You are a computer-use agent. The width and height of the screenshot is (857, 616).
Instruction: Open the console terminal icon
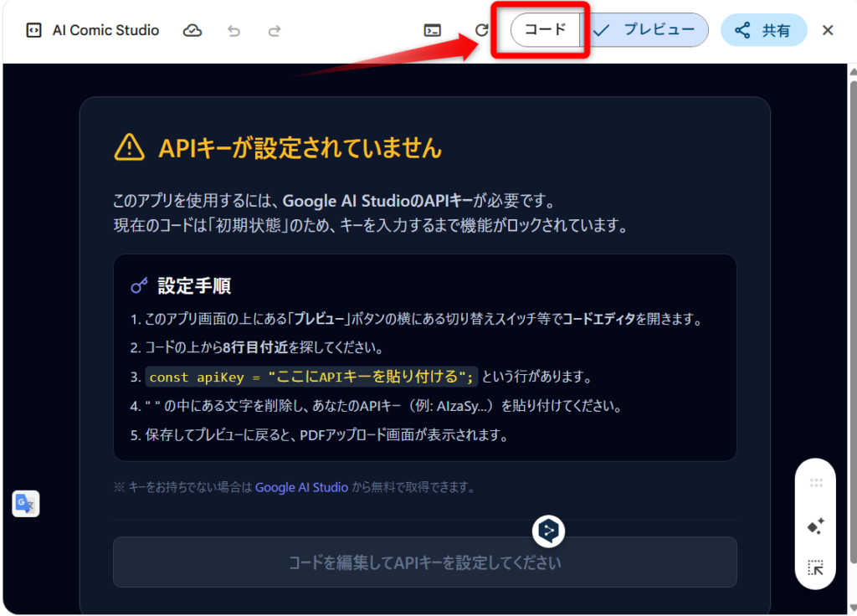pyautogui.click(x=432, y=31)
